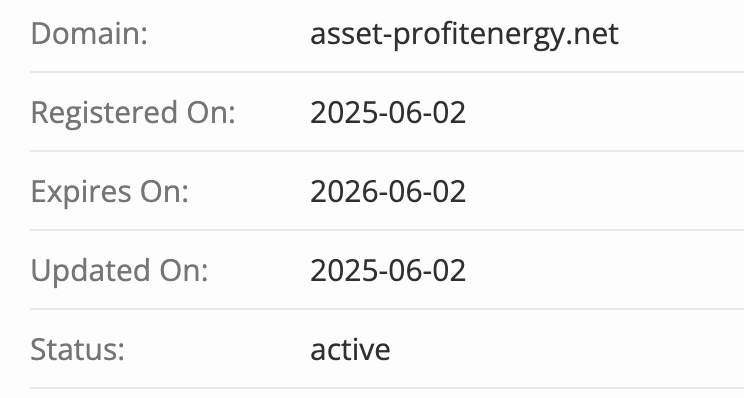
Task: Select the asset-profitenergy.net domain value
Action: (464, 35)
